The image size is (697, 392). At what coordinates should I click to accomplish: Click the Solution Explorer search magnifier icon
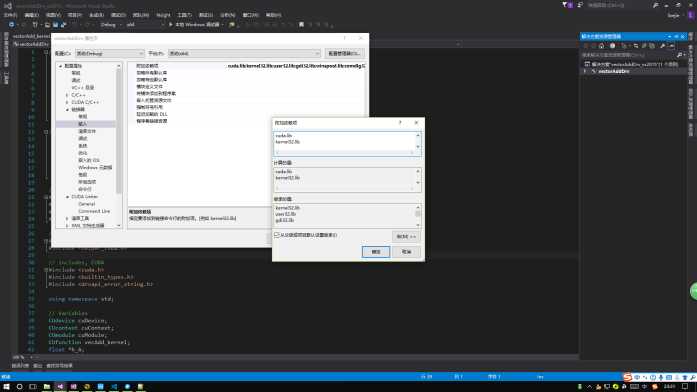coord(679,55)
